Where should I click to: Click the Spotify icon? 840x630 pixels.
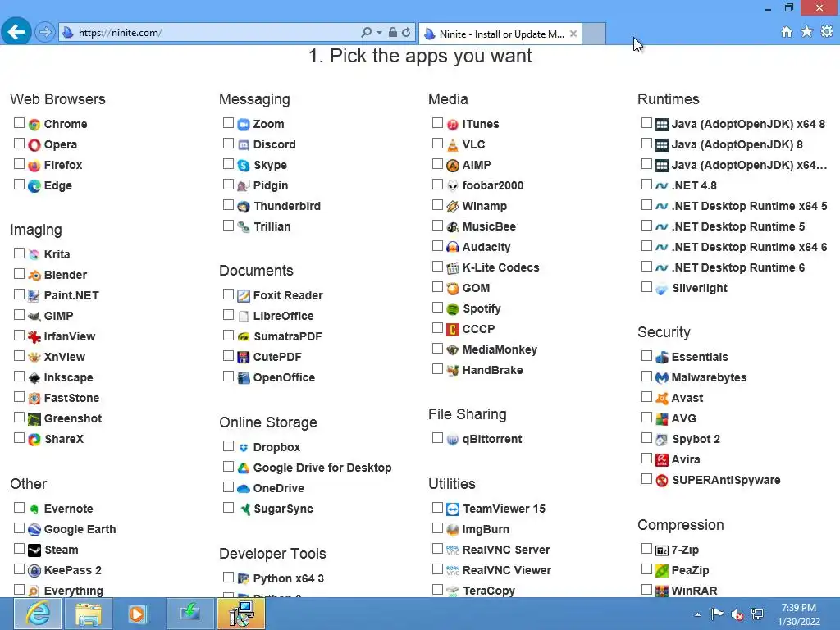click(453, 308)
